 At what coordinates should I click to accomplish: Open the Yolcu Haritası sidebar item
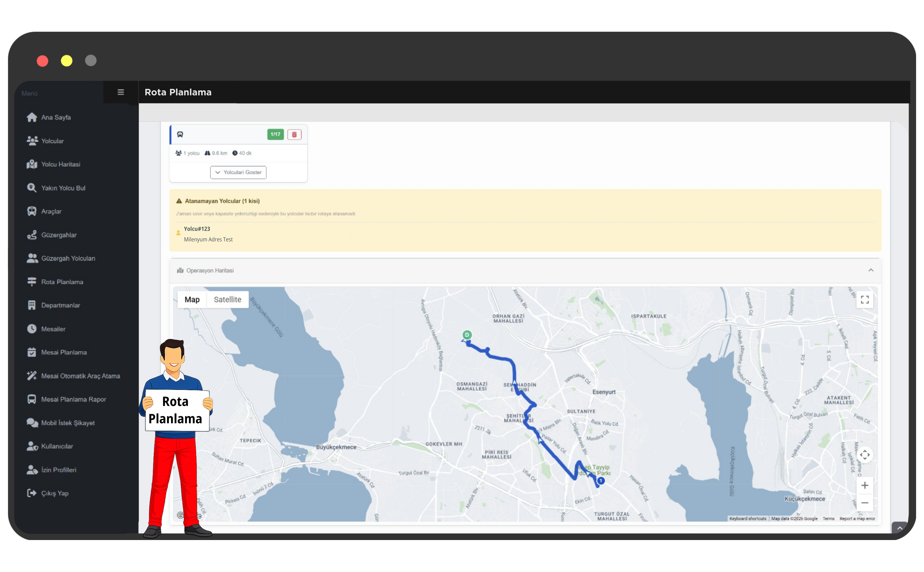[60, 165]
